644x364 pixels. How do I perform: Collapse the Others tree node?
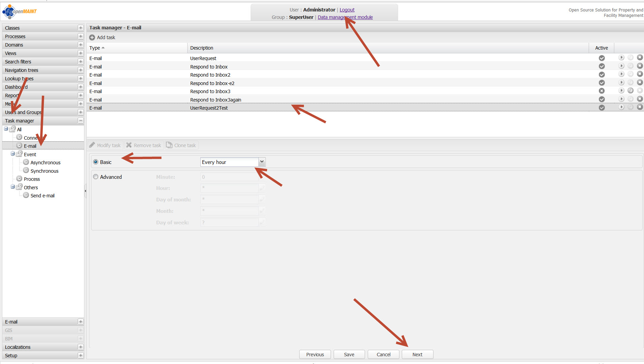click(12, 187)
